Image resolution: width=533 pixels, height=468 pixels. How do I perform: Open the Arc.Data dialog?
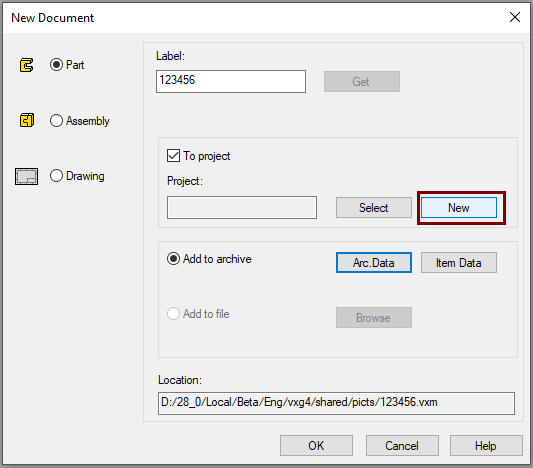[x=374, y=263]
